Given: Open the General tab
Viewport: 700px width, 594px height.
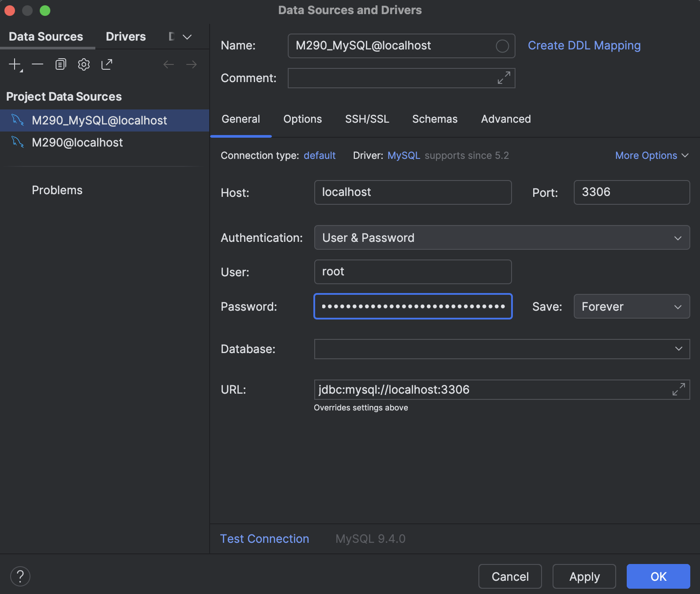Looking at the screenshot, I should (x=241, y=119).
